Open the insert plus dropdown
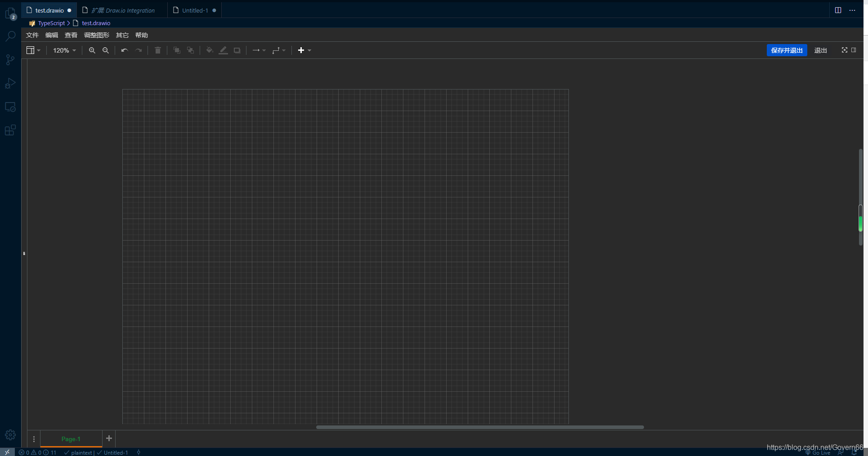This screenshot has height=456, width=868. (304, 50)
